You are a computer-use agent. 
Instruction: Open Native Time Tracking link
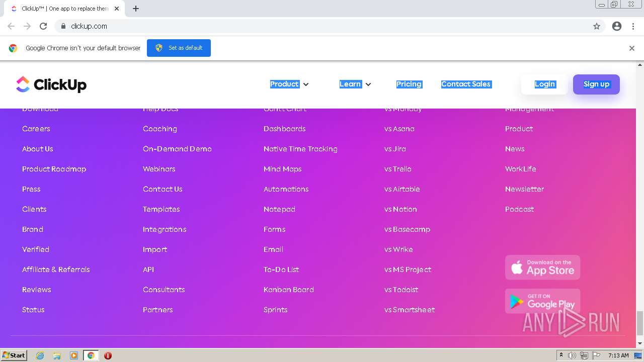click(300, 149)
